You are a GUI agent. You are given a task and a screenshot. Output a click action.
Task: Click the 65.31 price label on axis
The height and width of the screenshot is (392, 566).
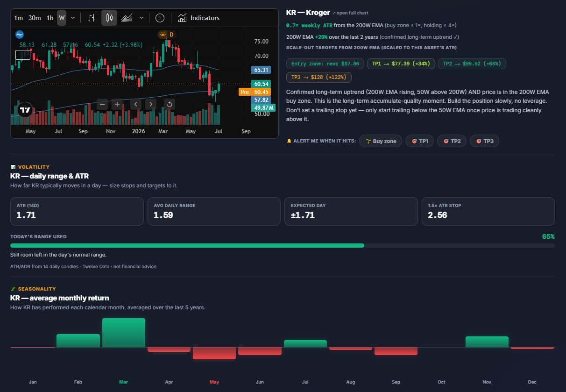point(261,70)
